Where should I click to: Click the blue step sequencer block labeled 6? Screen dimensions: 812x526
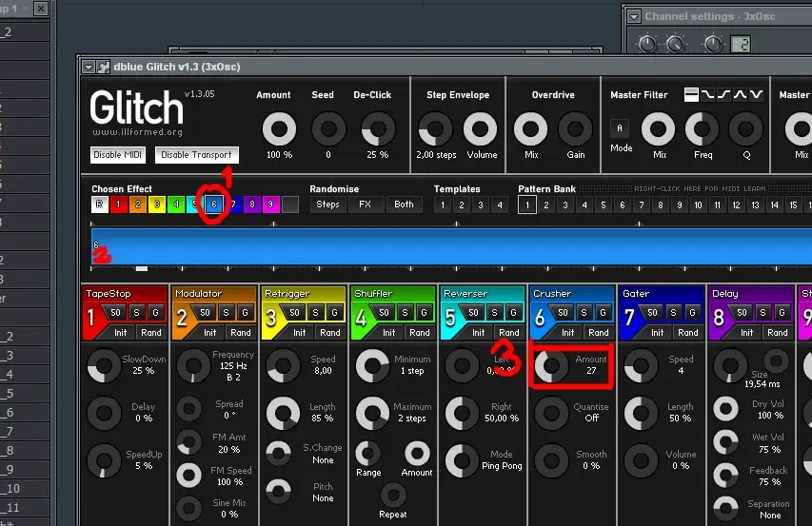451,245
